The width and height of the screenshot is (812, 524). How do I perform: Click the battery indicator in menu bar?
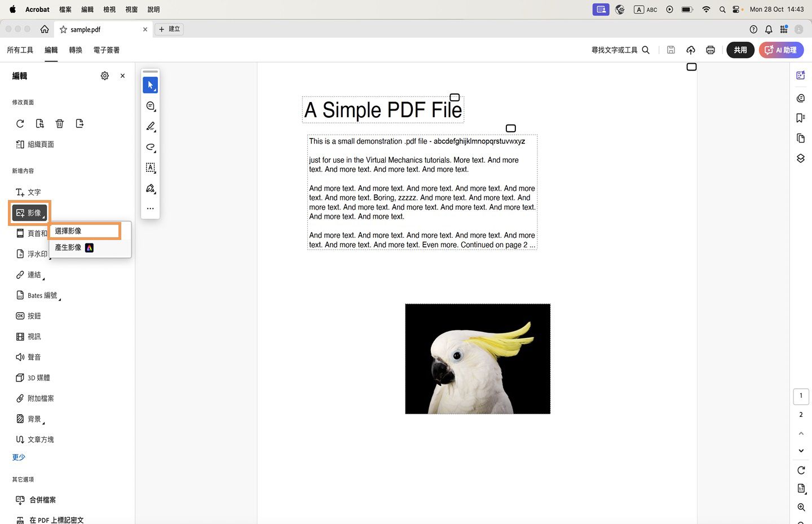[x=687, y=9]
